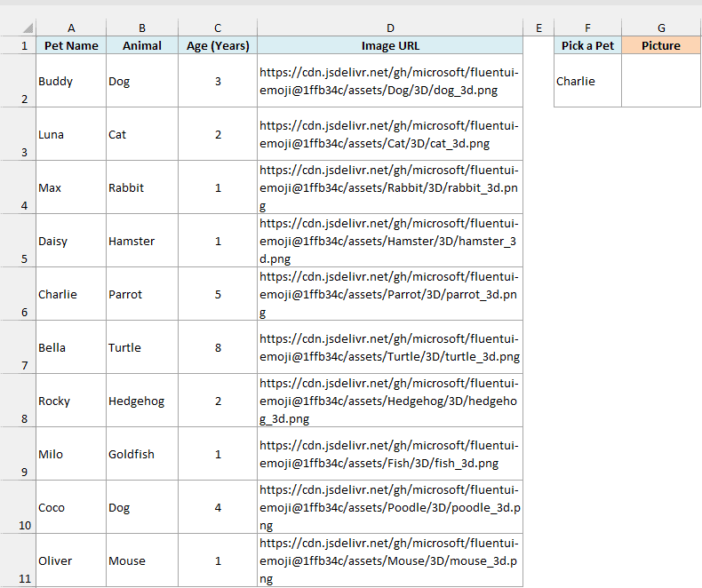This screenshot has width=702, height=588.
Task: Select row 5 header
Action: coord(18,241)
